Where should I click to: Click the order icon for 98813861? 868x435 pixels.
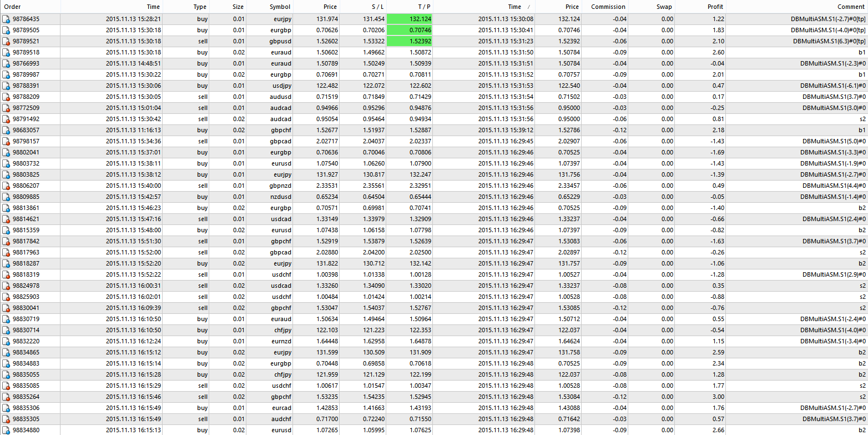click(6, 208)
